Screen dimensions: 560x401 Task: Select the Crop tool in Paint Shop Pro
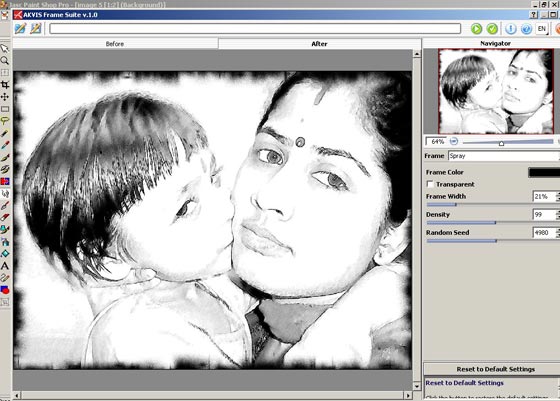(5, 85)
